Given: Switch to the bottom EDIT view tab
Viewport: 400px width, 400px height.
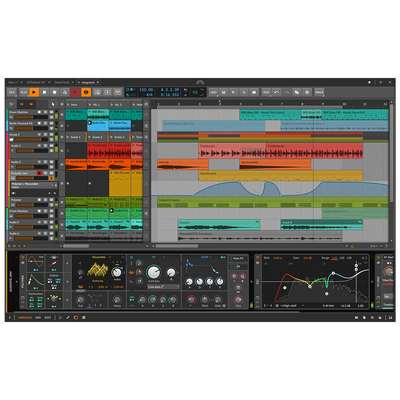Looking at the screenshot, I should coord(48,318).
